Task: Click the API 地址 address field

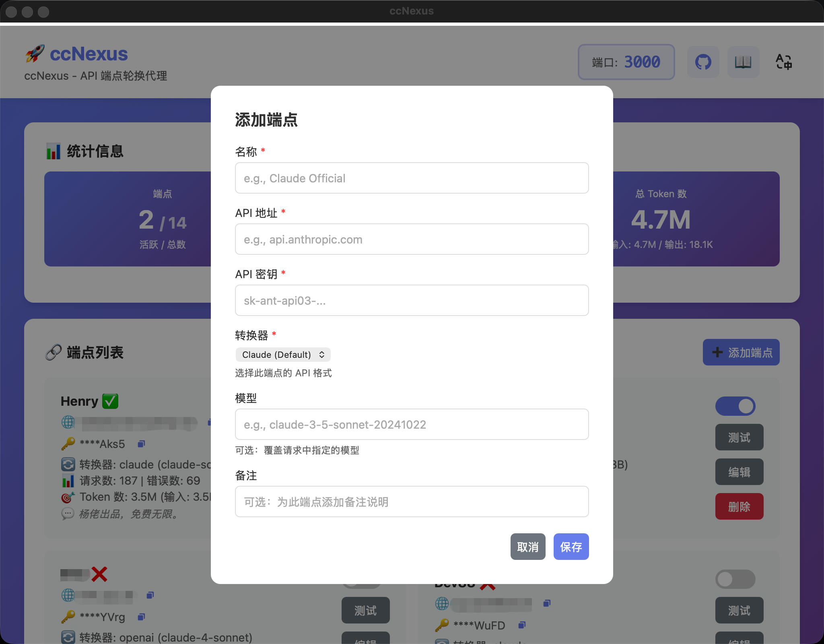Action: tap(411, 239)
